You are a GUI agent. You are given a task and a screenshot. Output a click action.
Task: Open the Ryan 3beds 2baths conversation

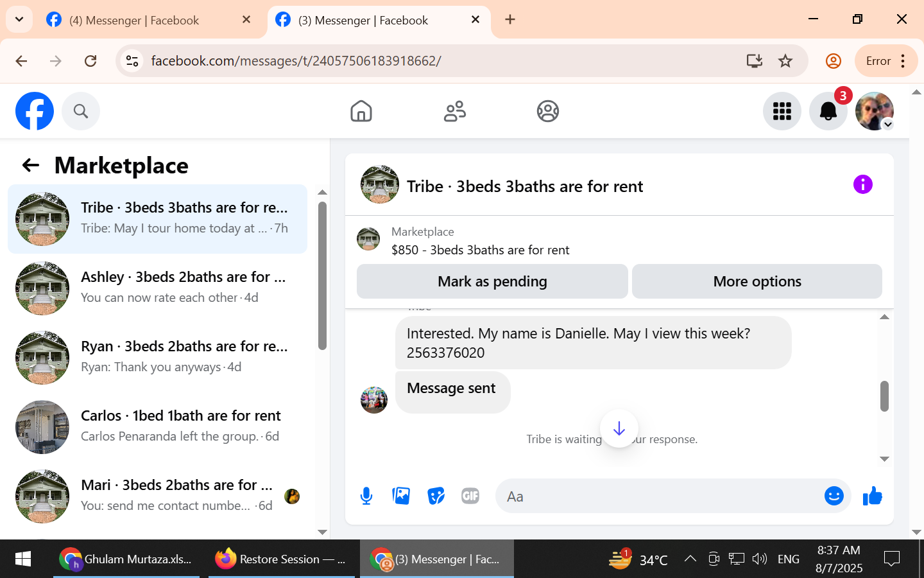click(157, 358)
